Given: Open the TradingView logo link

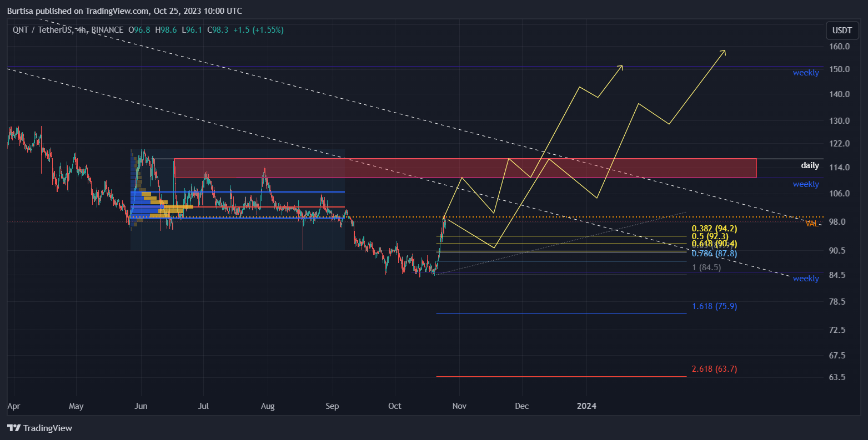Looking at the screenshot, I should point(40,428).
